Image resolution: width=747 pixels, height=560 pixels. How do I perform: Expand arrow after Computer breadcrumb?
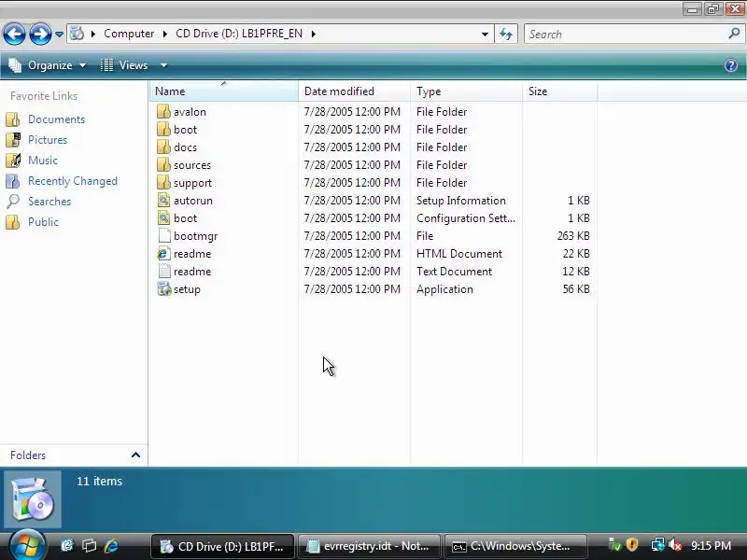click(x=165, y=34)
